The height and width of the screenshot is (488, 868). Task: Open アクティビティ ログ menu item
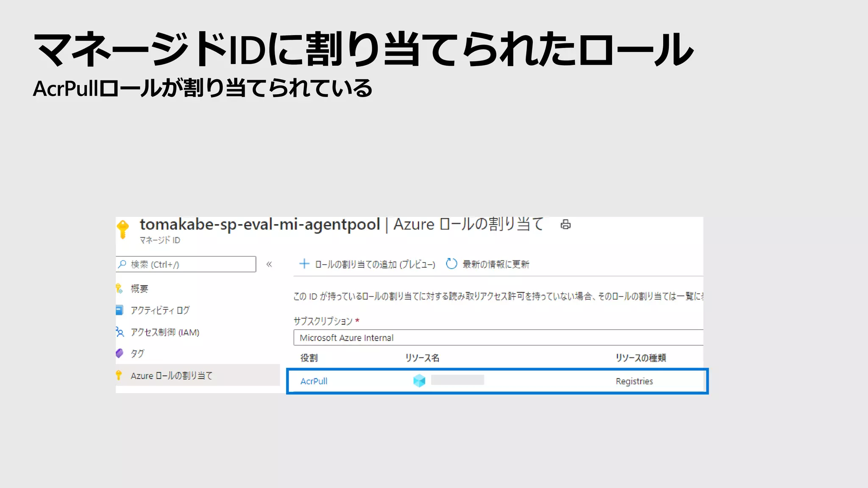tap(160, 311)
